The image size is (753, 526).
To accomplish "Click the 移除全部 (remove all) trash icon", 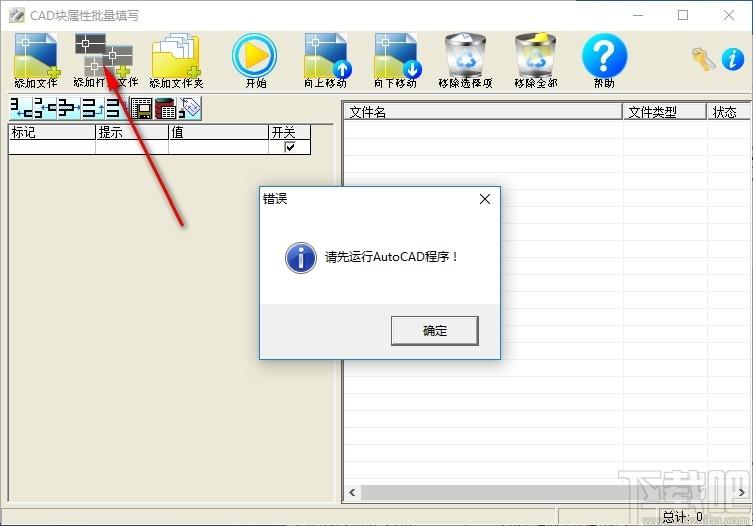I will click(x=535, y=60).
